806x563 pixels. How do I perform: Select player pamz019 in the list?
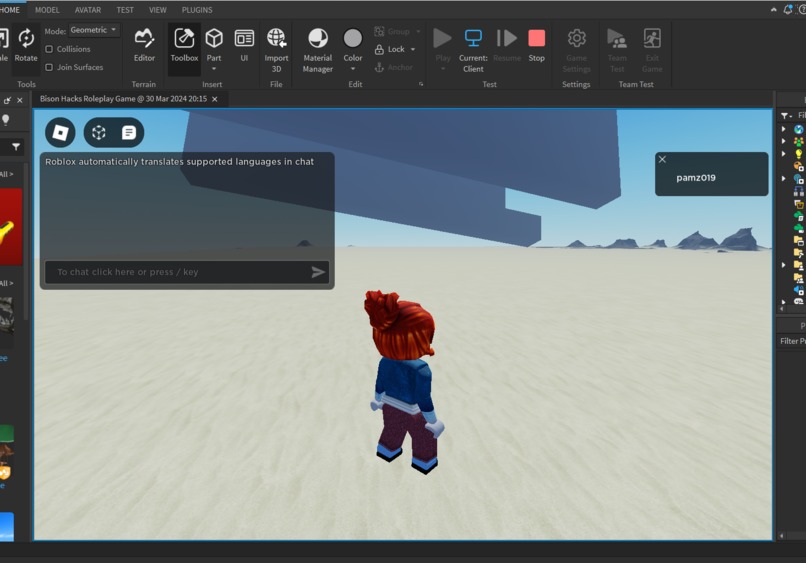click(696, 178)
